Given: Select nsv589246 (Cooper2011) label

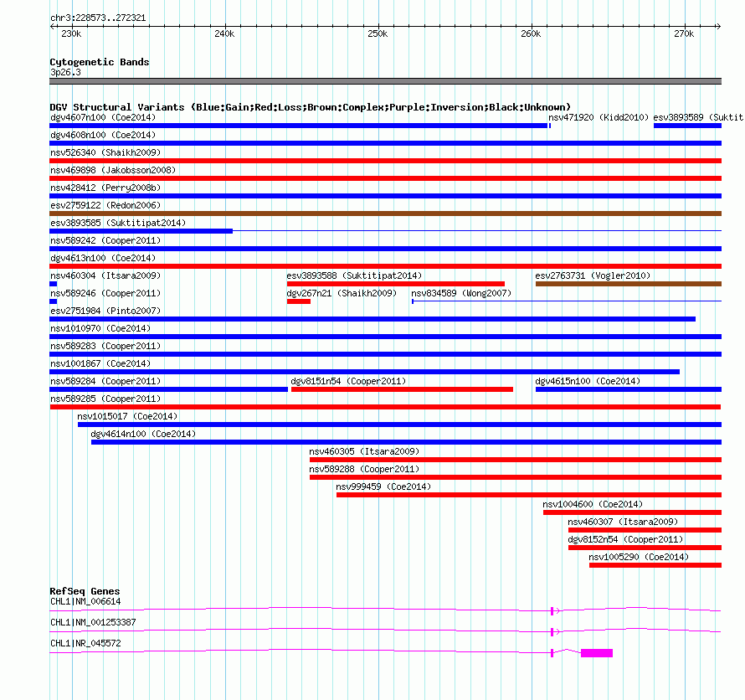Looking at the screenshot, I should tap(105, 293).
